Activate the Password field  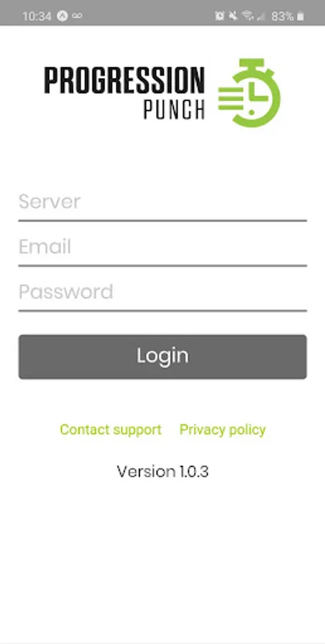(x=162, y=293)
